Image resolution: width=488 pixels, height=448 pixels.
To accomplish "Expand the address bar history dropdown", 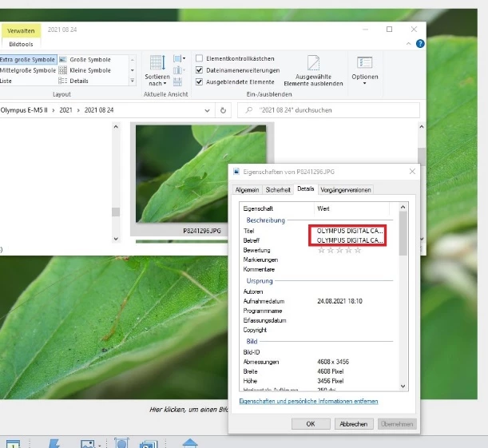I will click(x=207, y=110).
